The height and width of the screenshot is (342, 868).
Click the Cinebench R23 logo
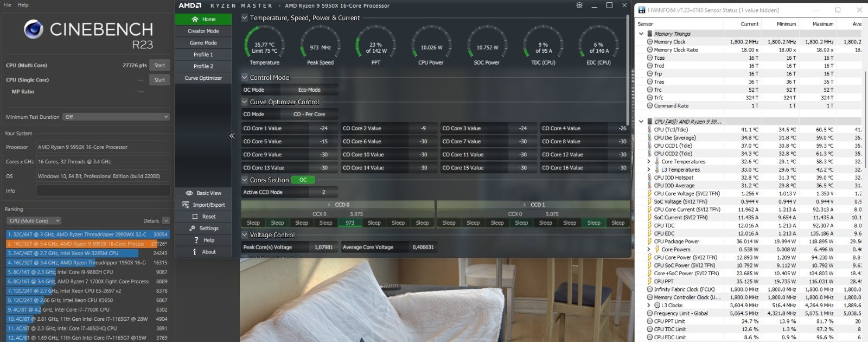[x=34, y=29]
